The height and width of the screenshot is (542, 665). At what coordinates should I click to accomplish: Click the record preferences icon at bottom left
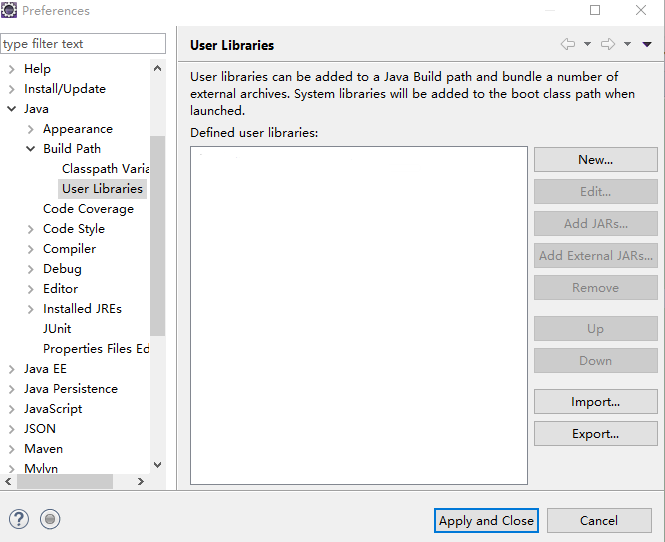coord(51,519)
